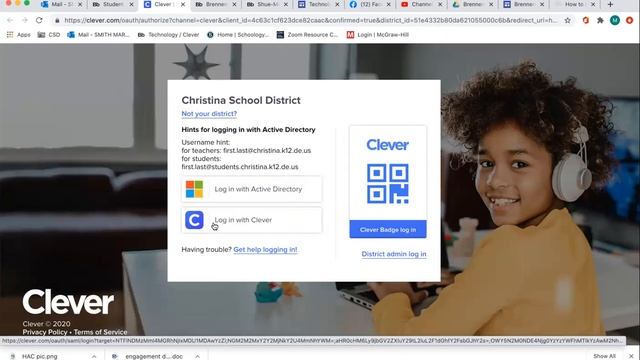640x360 pixels.
Task: Click the site lock icon in address bar
Action: coord(57,20)
